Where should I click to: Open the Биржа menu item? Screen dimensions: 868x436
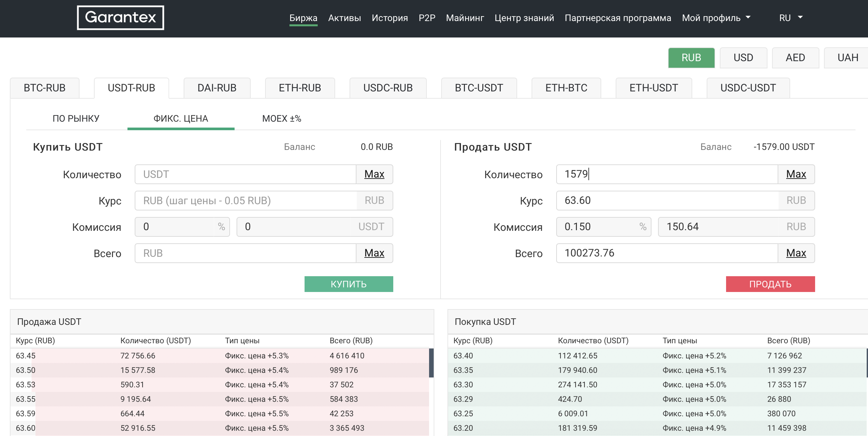pyautogui.click(x=303, y=17)
